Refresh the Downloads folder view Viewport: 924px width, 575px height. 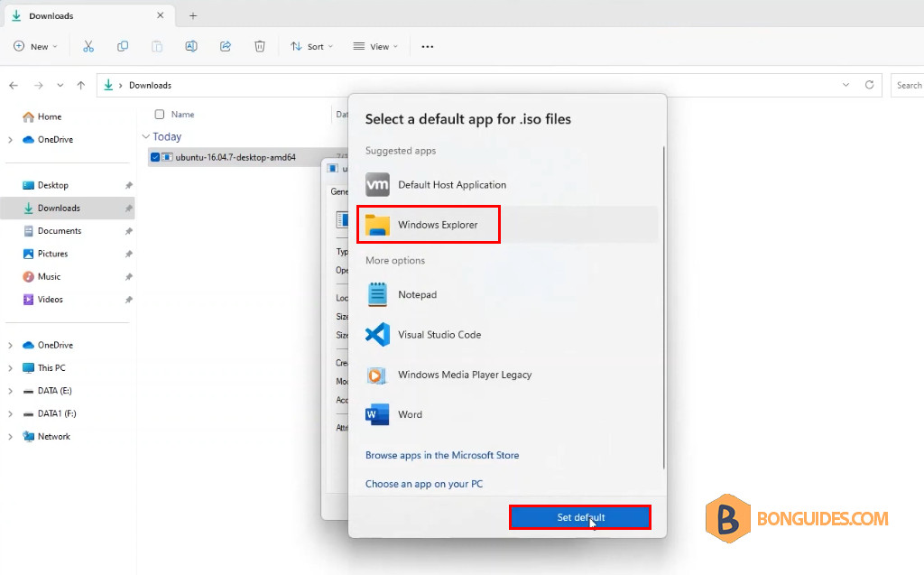[869, 85]
